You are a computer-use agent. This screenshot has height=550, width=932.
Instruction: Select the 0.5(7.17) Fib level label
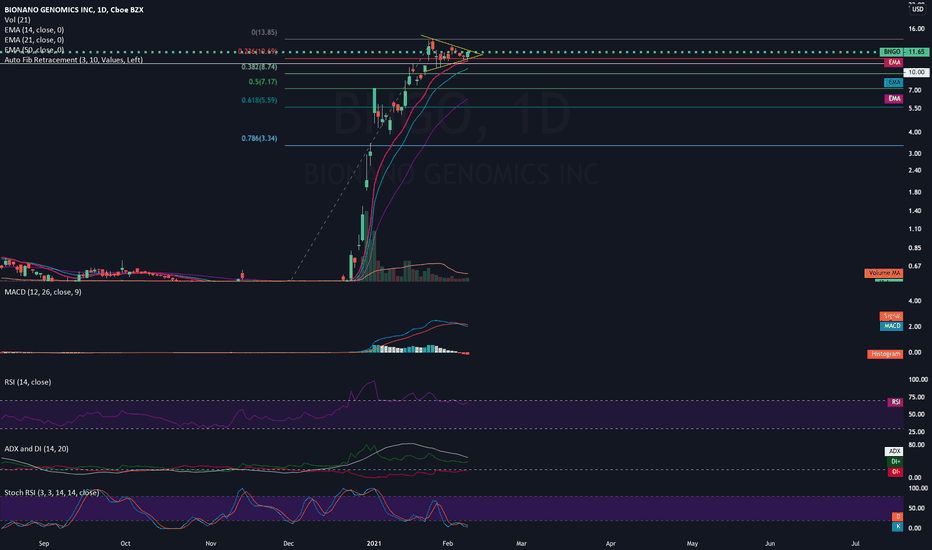(263, 82)
